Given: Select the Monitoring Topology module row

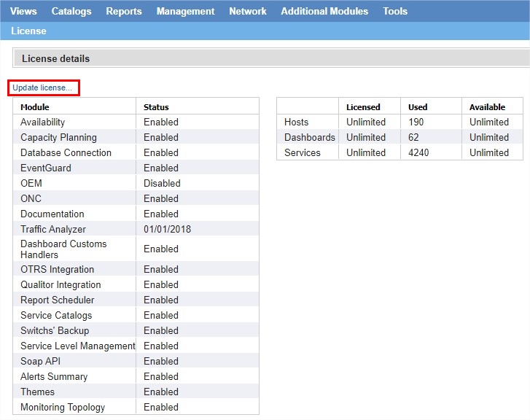Looking at the screenshot, I should [63, 407].
